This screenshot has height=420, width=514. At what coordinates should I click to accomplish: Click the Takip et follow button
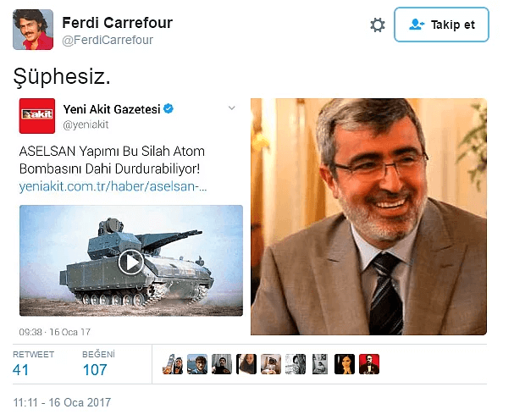pos(441,25)
